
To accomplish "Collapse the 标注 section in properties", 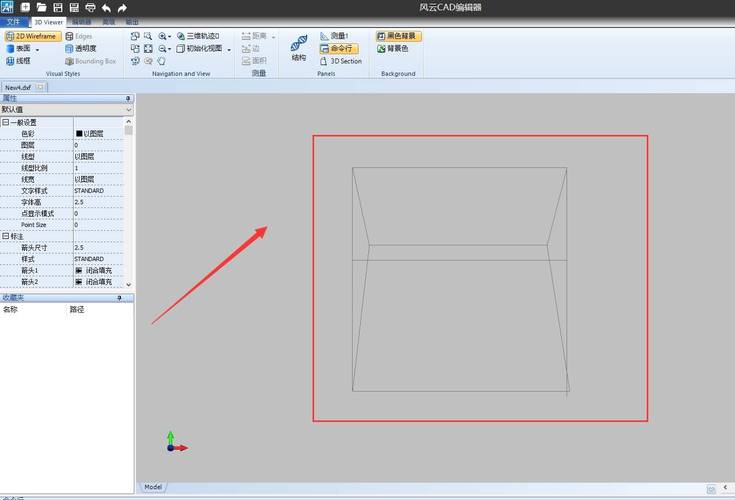I will (x=4, y=236).
